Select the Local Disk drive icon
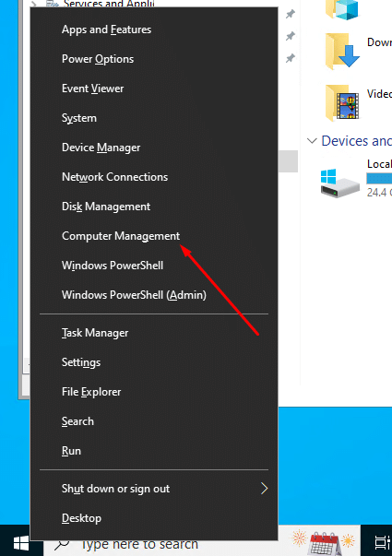This screenshot has width=392, height=556. (339, 183)
